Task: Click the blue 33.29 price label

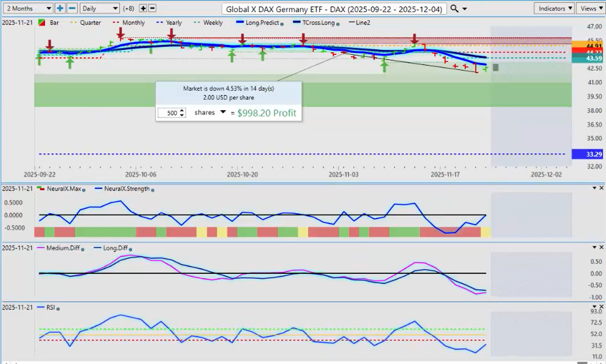Action: click(588, 155)
